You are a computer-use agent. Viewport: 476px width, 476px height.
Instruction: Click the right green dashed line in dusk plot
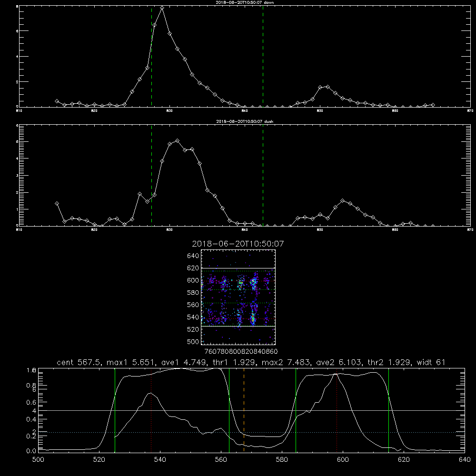pos(263,175)
